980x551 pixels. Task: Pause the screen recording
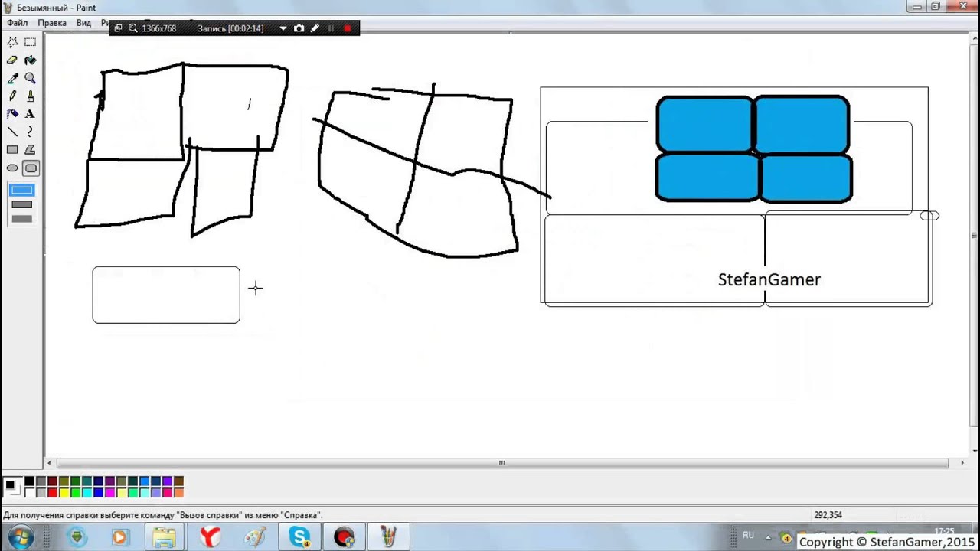[x=331, y=28]
